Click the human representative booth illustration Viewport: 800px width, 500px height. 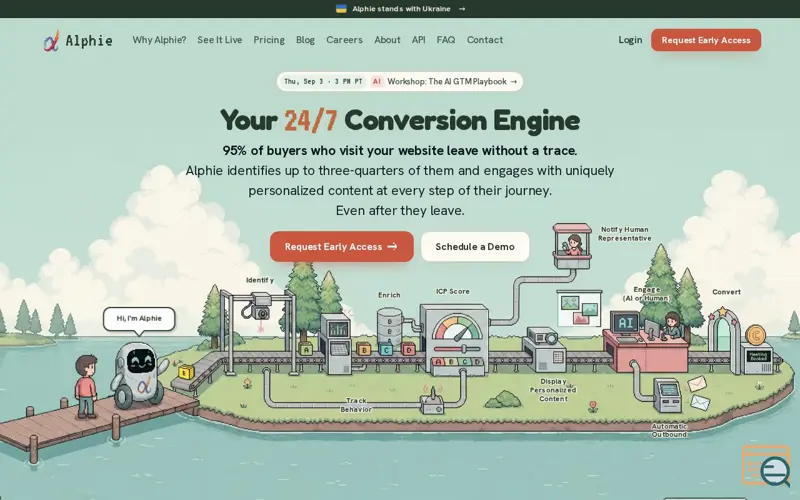pyautogui.click(x=572, y=246)
